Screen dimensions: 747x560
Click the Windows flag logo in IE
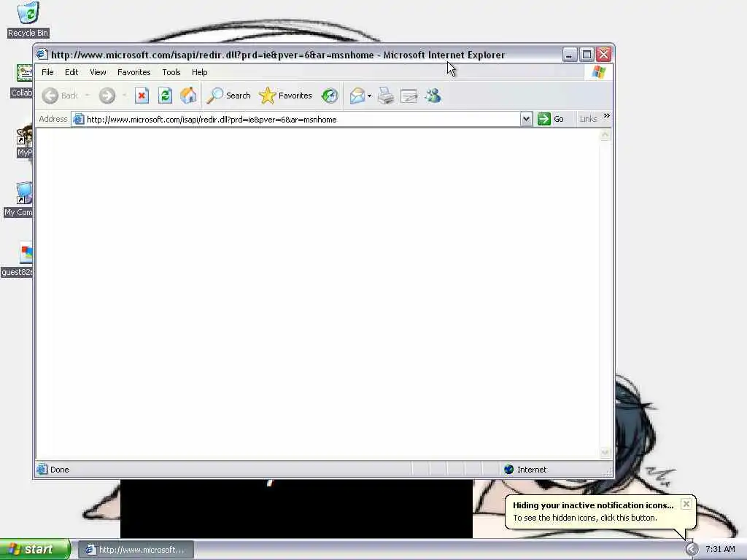(x=598, y=72)
